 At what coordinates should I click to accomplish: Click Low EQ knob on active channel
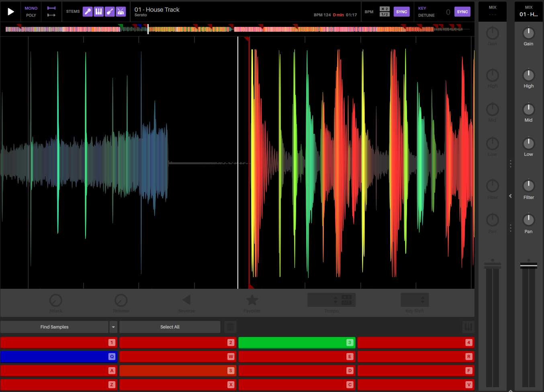click(x=528, y=143)
